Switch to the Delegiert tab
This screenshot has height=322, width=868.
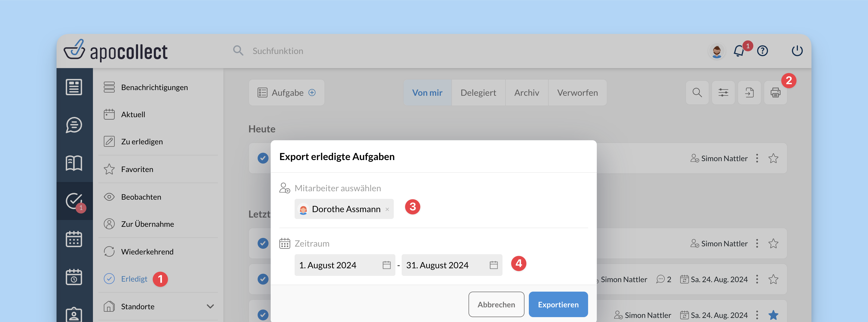pos(478,93)
